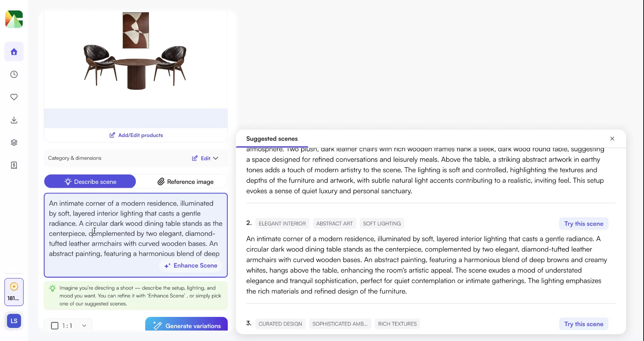Open history via the clock icon

point(14,74)
